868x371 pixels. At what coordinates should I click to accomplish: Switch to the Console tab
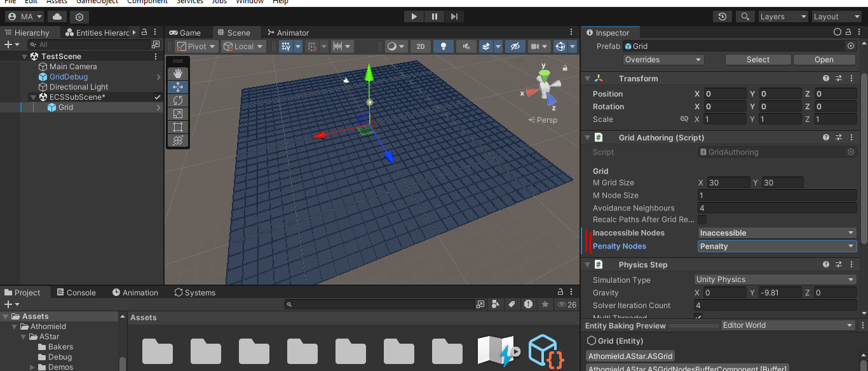pos(76,293)
